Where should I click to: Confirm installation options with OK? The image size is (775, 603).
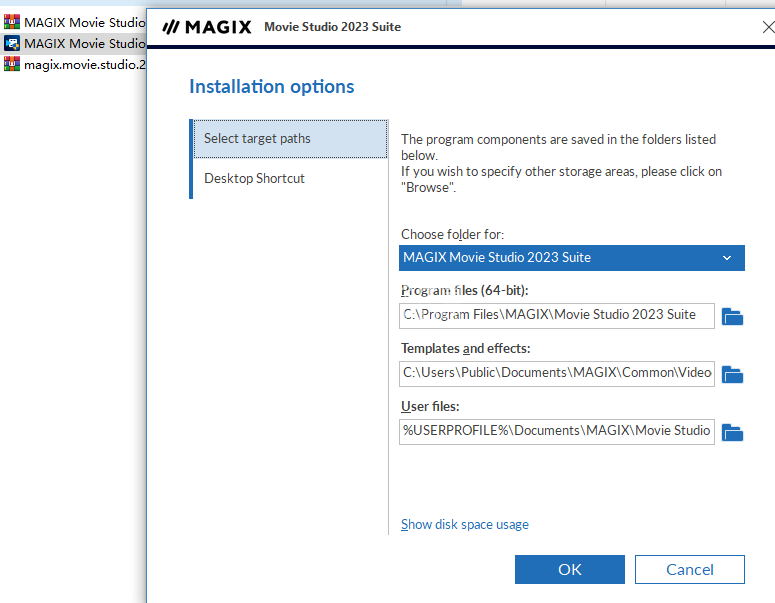click(x=569, y=569)
